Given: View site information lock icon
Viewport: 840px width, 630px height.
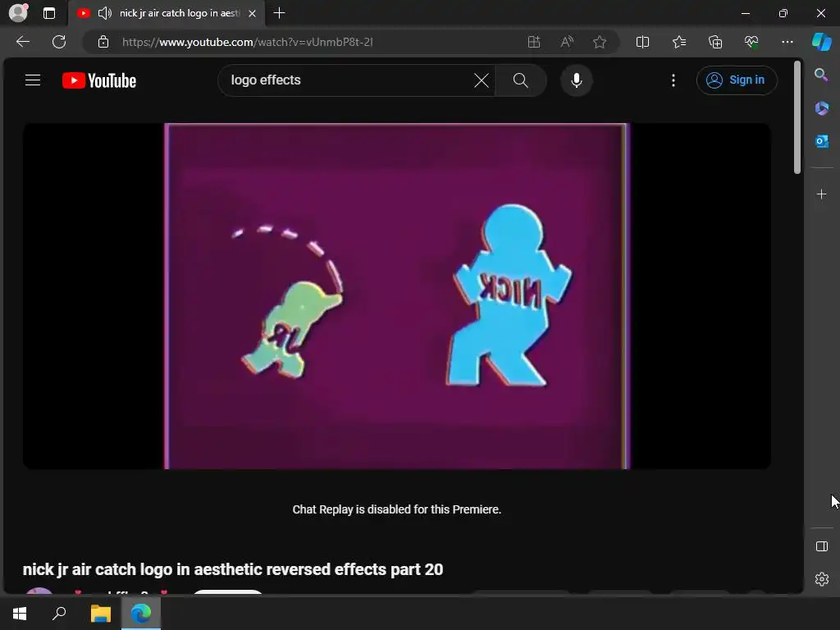Looking at the screenshot, I should click(x=103, y=42).
